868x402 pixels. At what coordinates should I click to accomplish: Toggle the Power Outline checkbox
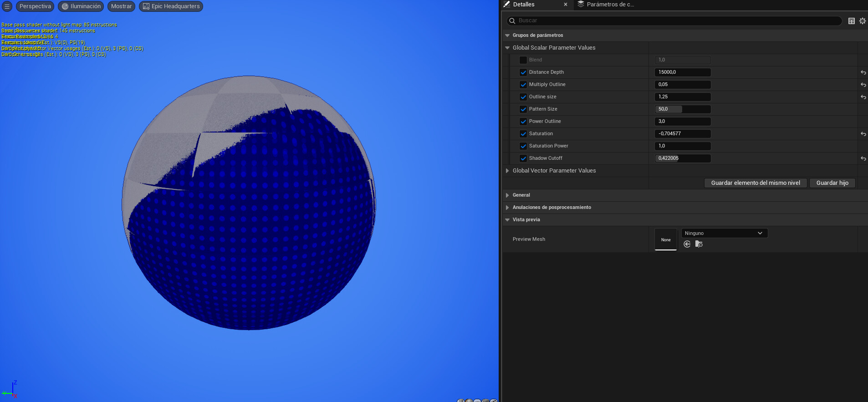[523, 122]
